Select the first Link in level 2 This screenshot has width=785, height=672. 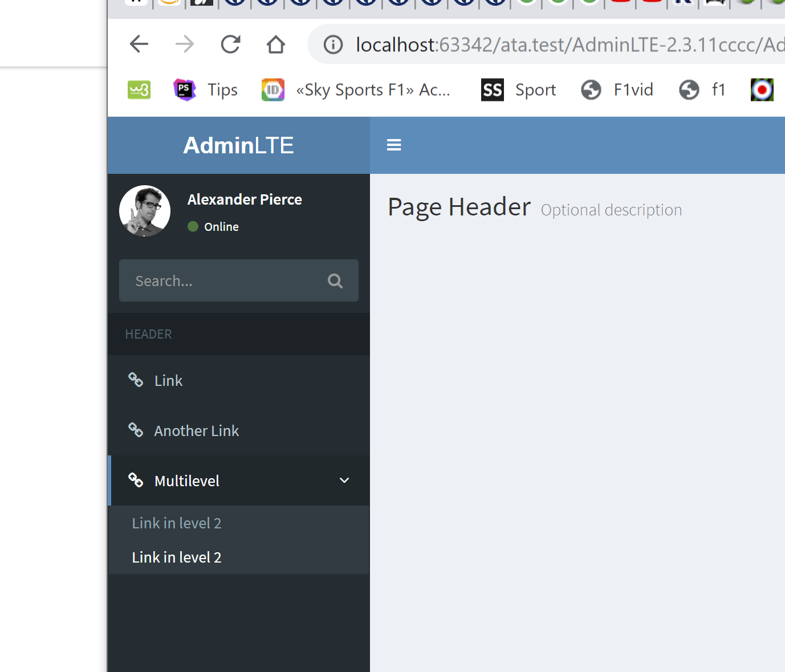pos(177,523)
